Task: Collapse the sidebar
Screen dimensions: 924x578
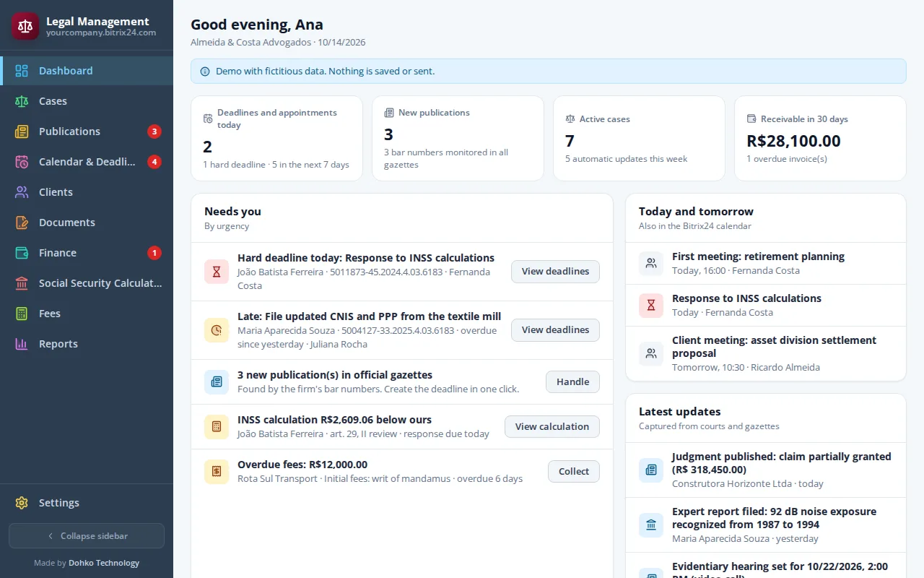Action: point(87,536)
